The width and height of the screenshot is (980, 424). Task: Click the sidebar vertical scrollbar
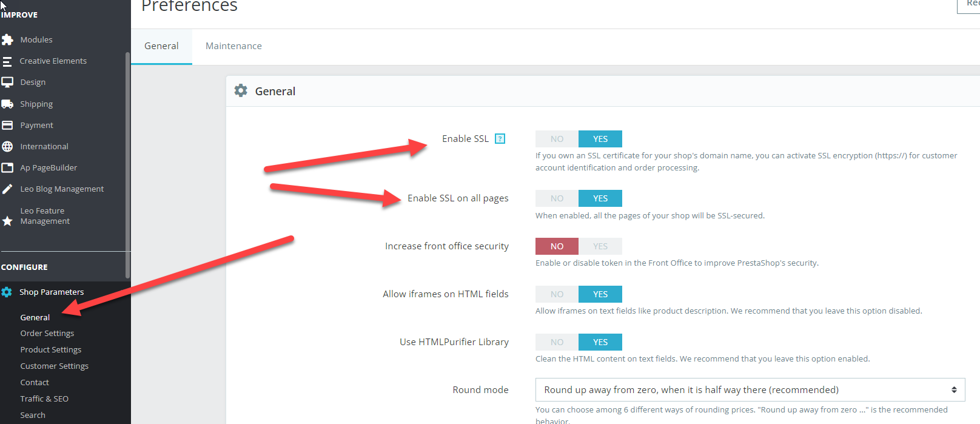tap(127, 165)
